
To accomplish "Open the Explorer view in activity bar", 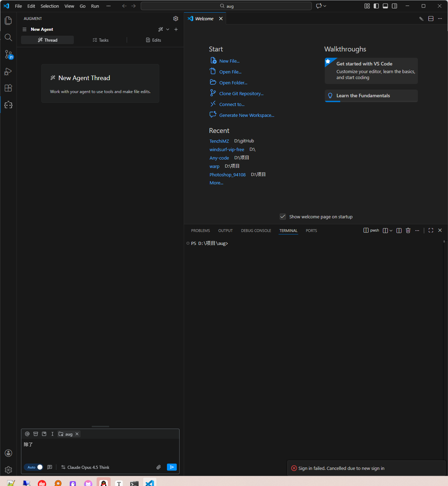I will click(x=8, y=21).
